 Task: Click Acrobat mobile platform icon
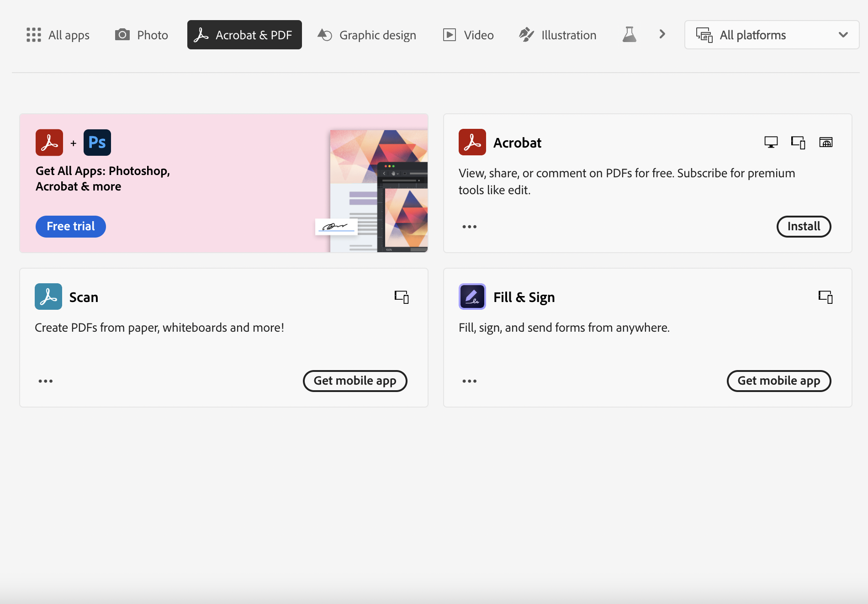(x=799, y=143)
